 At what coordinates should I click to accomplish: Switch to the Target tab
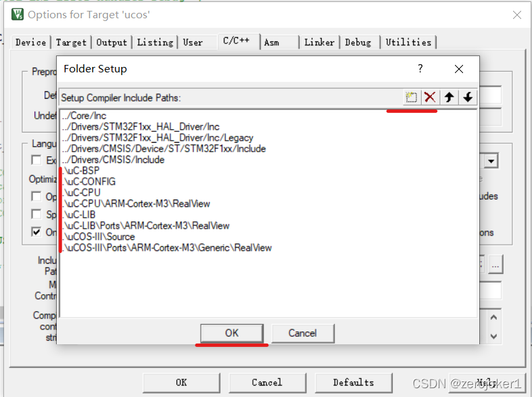(x=71, y=43)
